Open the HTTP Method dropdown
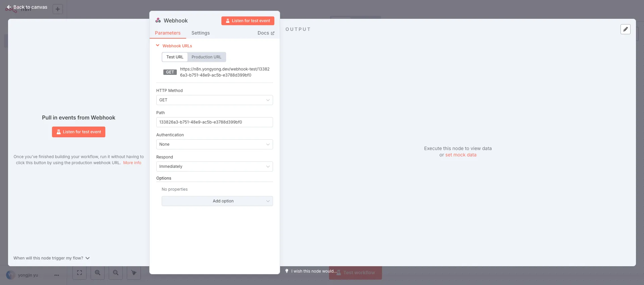 pyautogui.click(x=214, y=100)
